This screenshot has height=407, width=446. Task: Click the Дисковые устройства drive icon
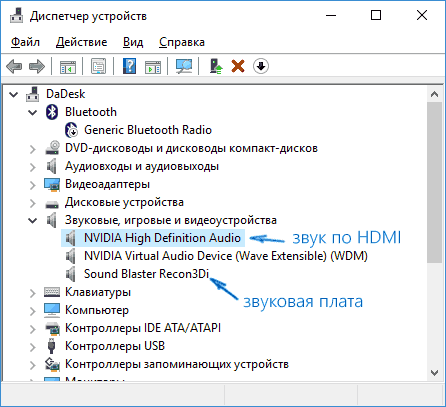[52, 203]
